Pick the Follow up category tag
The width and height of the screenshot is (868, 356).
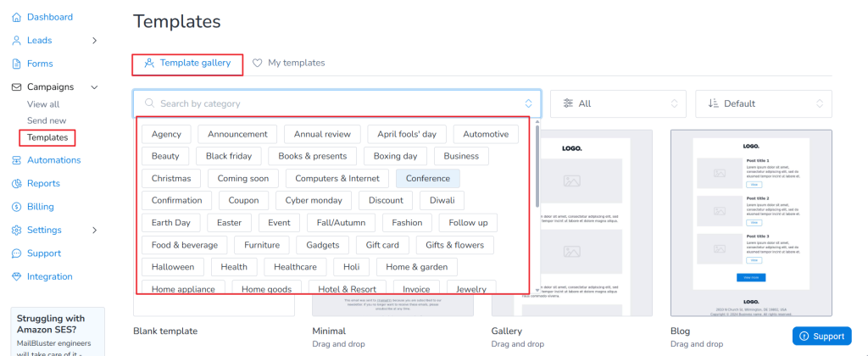point(468,223)
